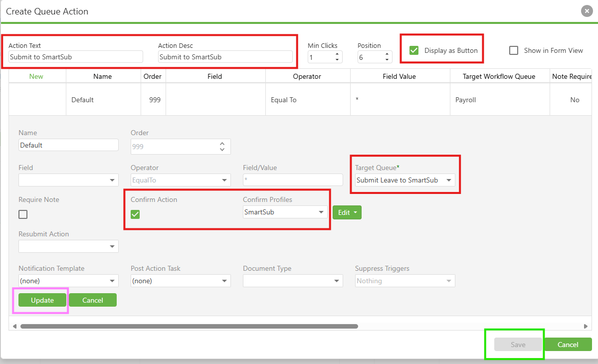
Task: Sort by Order column header
Action: tap(153, 76)
